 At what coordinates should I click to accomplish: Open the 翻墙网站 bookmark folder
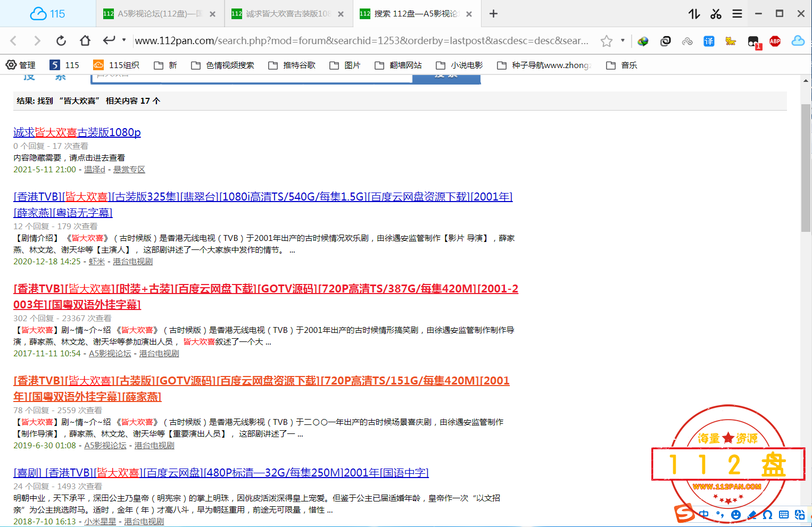point(398,65)
